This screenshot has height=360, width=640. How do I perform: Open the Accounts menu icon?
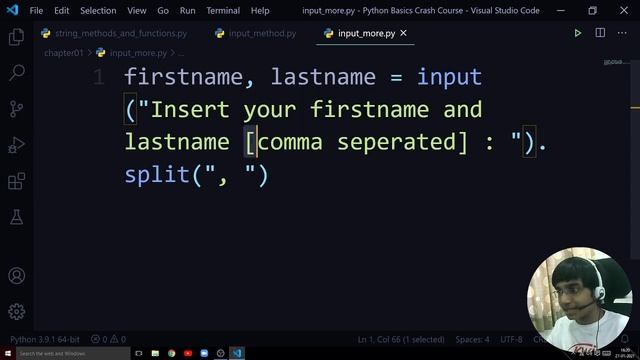16,276
